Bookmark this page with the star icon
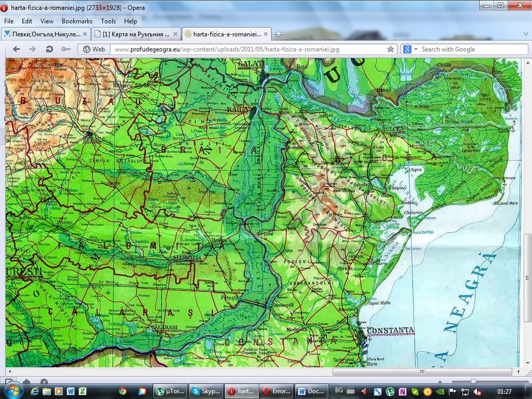The height and width of the screenshot is (399, 532). tap(390, 49)
